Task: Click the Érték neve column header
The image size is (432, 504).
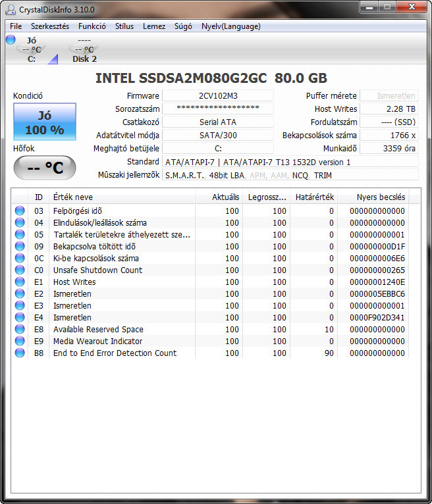Action: 122,197
